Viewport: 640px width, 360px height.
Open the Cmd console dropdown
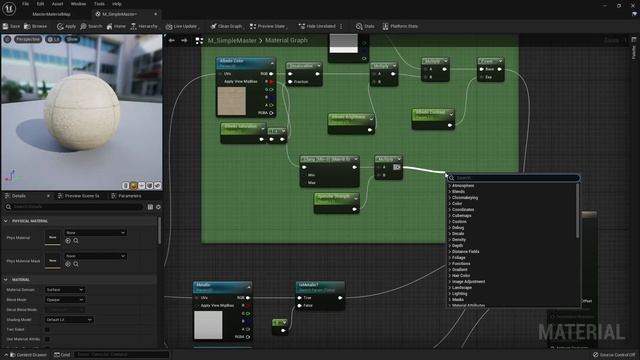click(x=62, y=355)
